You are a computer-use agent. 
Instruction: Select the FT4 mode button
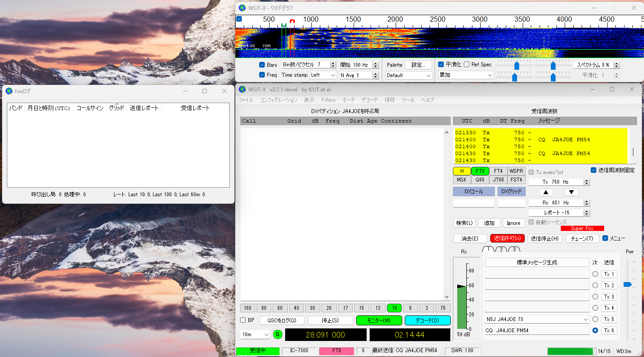[x=498, y=171]
